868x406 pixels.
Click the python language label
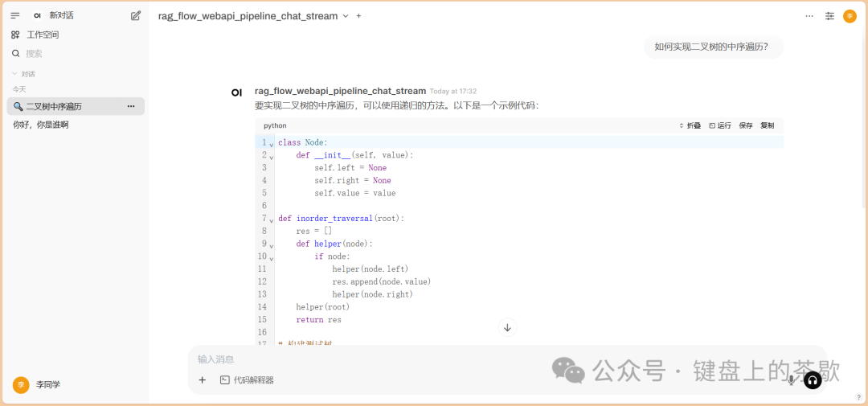click(275, 125)
